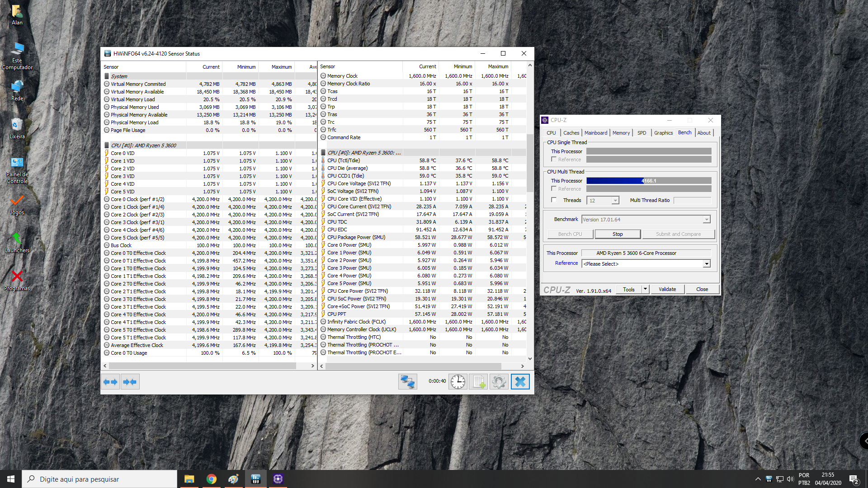Click the left pane Sensor column header
The width and height of the screenshot is (868, 488).
tap(144, 67)
